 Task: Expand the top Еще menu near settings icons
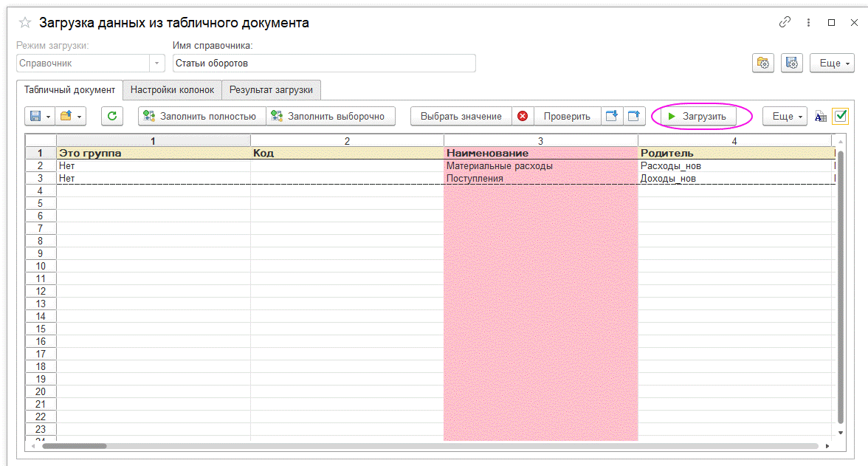click(x=832, y=64)
